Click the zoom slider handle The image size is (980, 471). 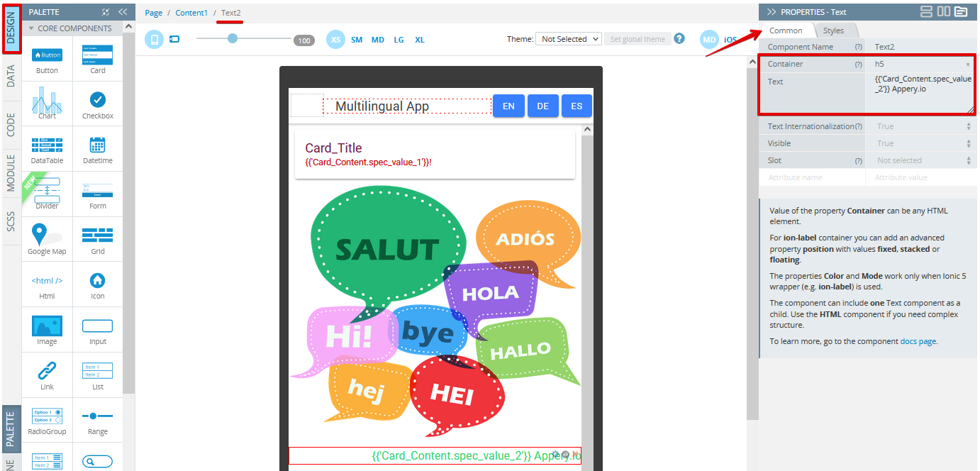233,38
